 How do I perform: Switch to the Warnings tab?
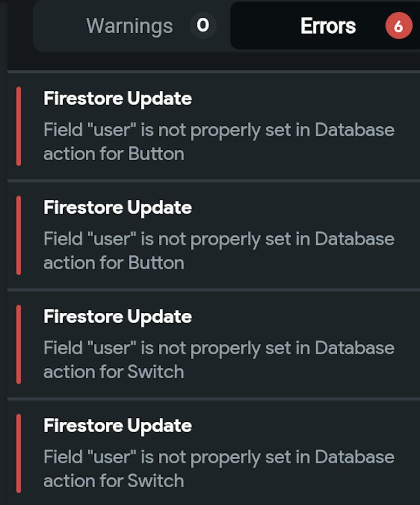point(129,26)
